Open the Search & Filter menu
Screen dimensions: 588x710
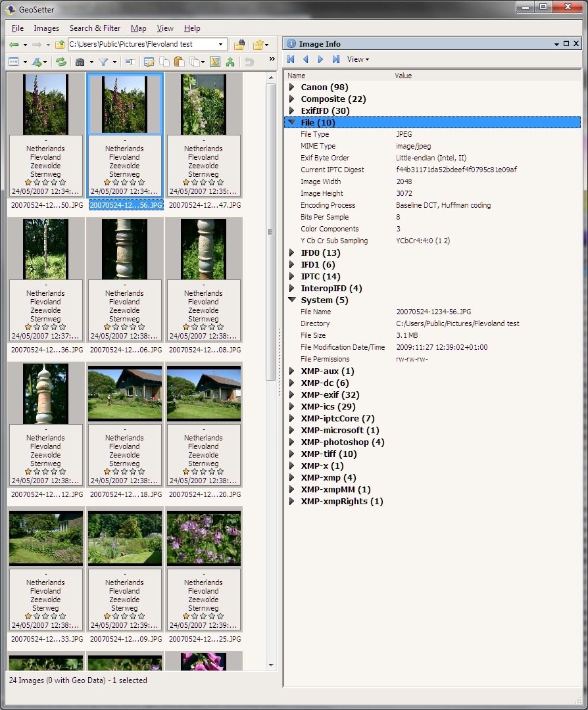[x=95, y=28]
